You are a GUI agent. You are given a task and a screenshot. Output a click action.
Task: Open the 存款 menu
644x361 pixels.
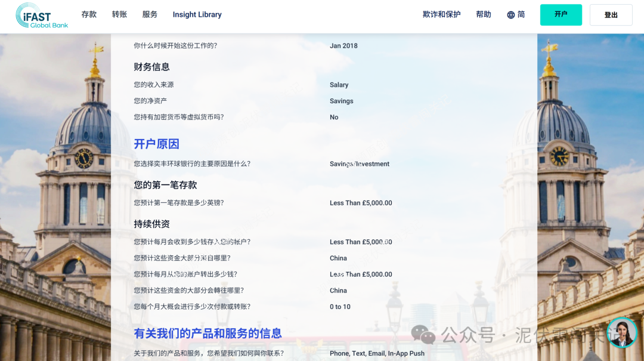[x=89, y=14]
